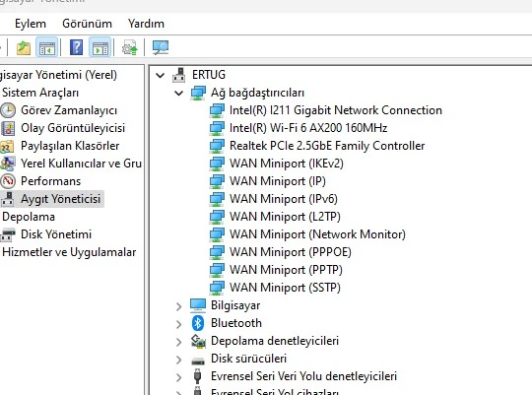Click the WAN Miniport (PPPOE) icon
This screenshot has height=395, width=532.
tap(217, 252)
